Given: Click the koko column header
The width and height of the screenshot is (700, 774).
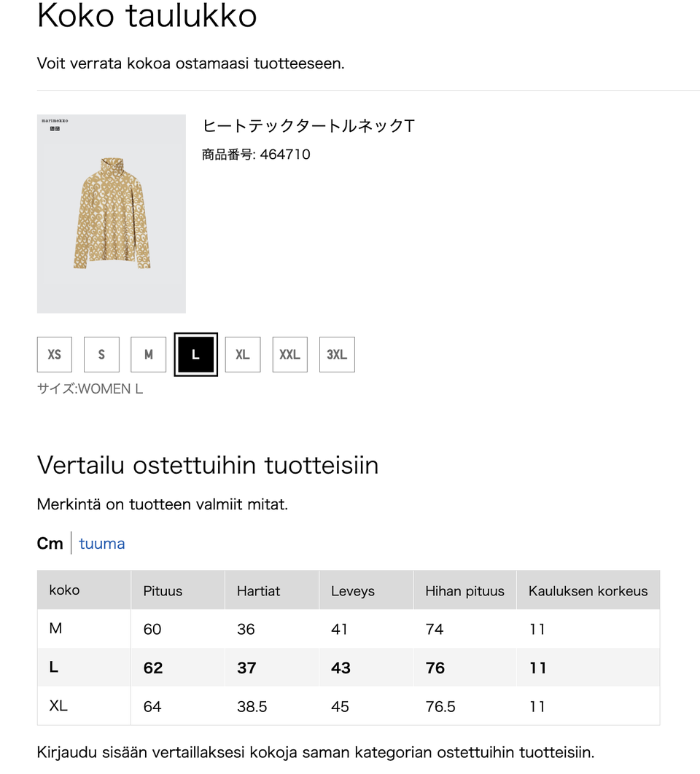Looking at the screenshot, I should tap(64, 590).
